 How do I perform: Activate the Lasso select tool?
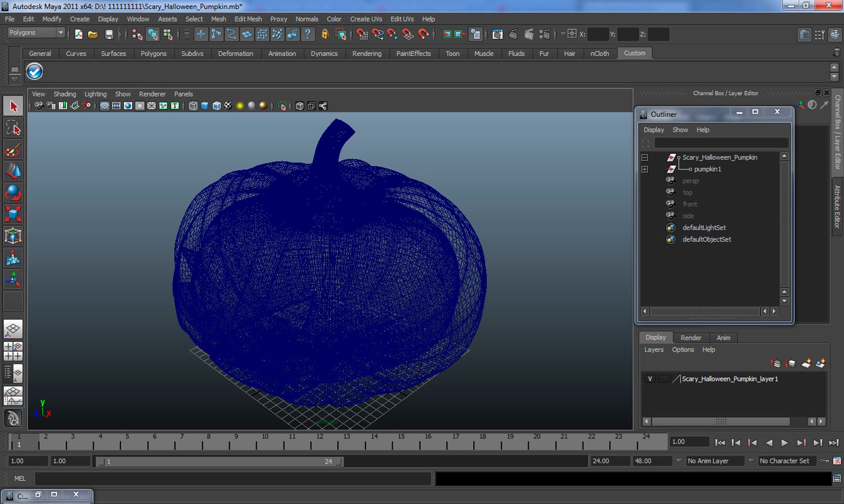tap(13, 128)
